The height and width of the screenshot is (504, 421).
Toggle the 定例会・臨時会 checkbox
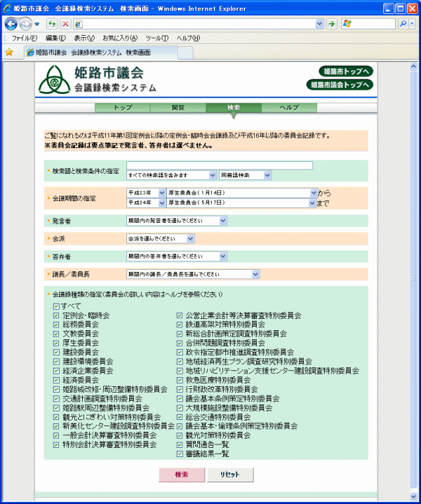(x=56, y=315)
